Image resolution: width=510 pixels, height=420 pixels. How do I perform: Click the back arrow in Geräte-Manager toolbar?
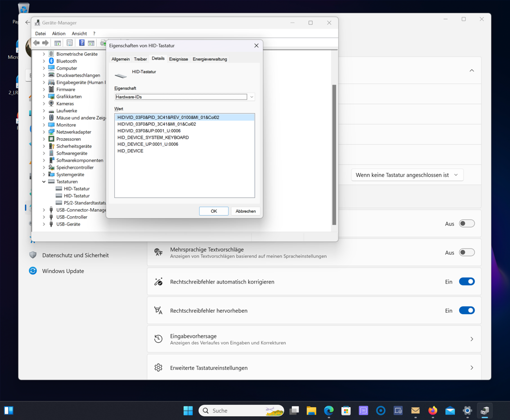pos(36,43)
